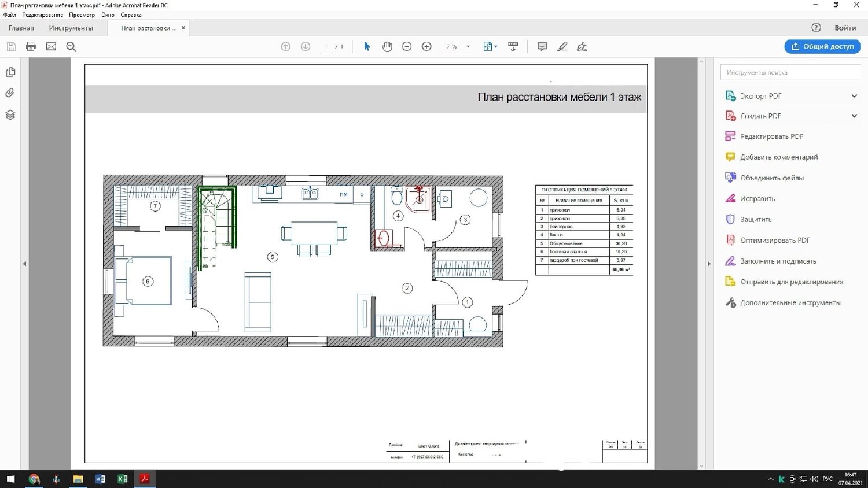Image resolution: width=868 pixels, height=488 pixels.
Task: Select the Hand pan tool
Action: pyautogui.click(x=387, y=46)
